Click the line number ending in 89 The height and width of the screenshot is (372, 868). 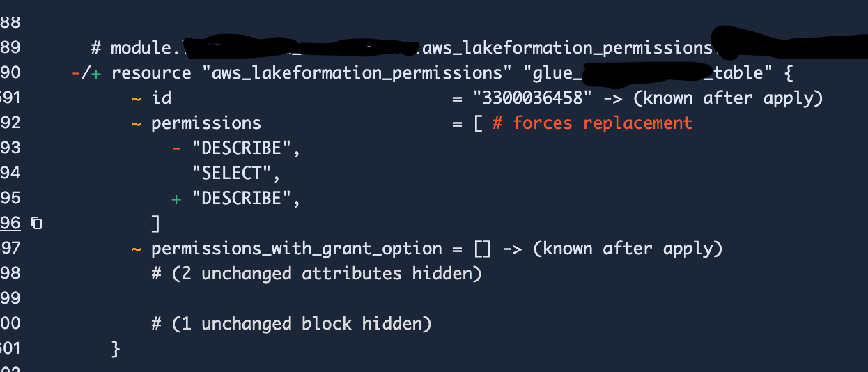tap(10, 47)
